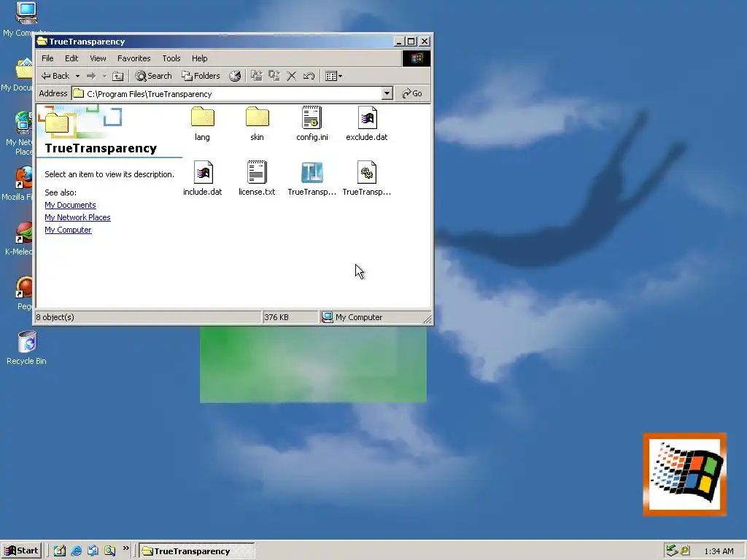
Task: Open the History toolbar icon
Action: click(235, 76)
